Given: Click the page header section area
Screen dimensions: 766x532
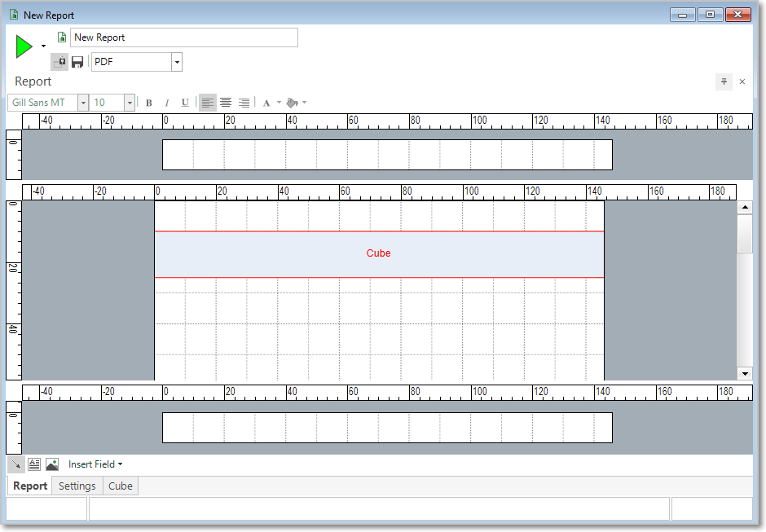Looking at the screenshot, I should pyautogui.click(x=387, y=155).
